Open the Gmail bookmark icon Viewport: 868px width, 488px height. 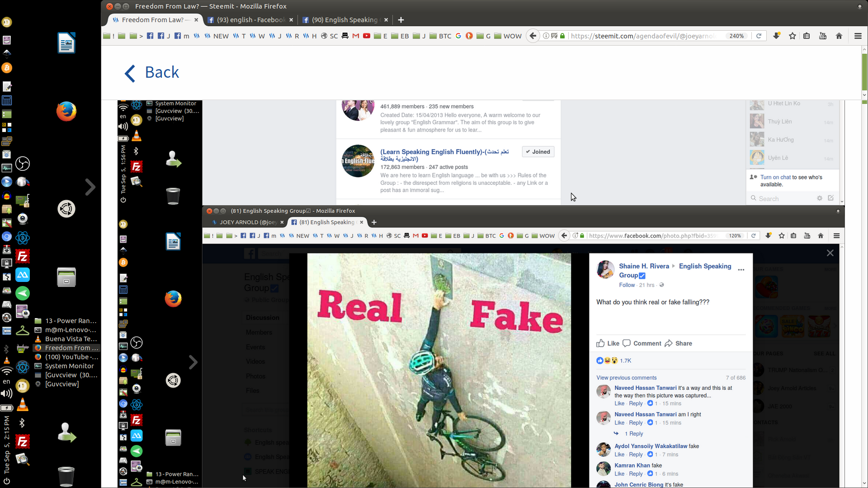[x=356, y=36]
